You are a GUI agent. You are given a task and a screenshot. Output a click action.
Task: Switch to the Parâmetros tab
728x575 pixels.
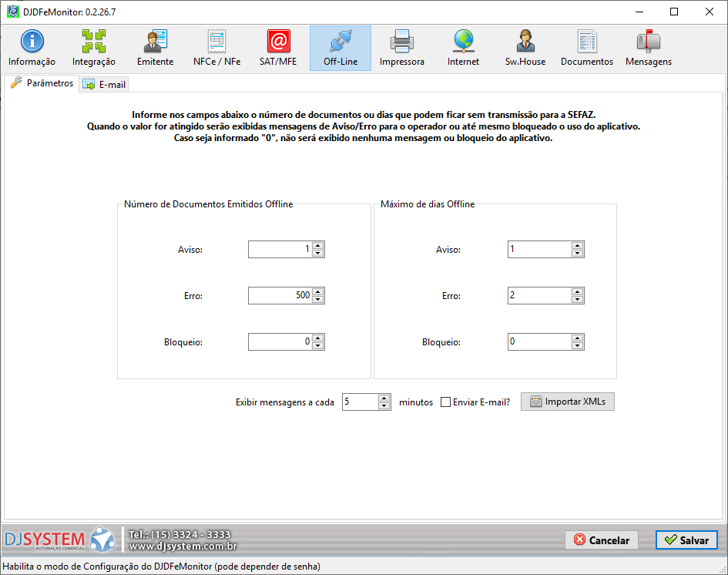click(42, 83)
